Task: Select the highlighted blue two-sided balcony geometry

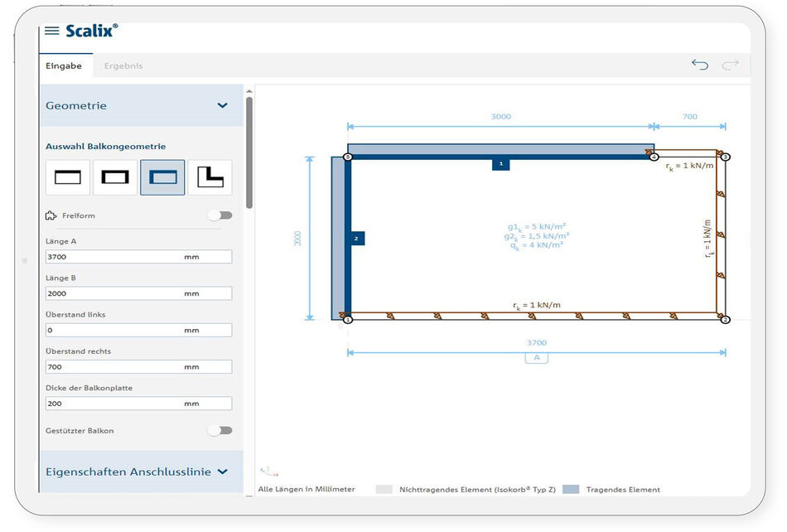Action: (162, 177)
